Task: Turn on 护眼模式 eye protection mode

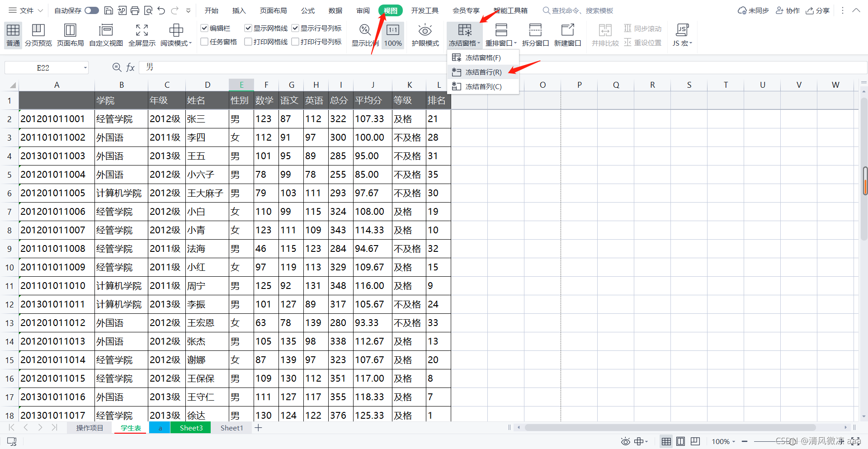Action: click(x=425, y=35)
